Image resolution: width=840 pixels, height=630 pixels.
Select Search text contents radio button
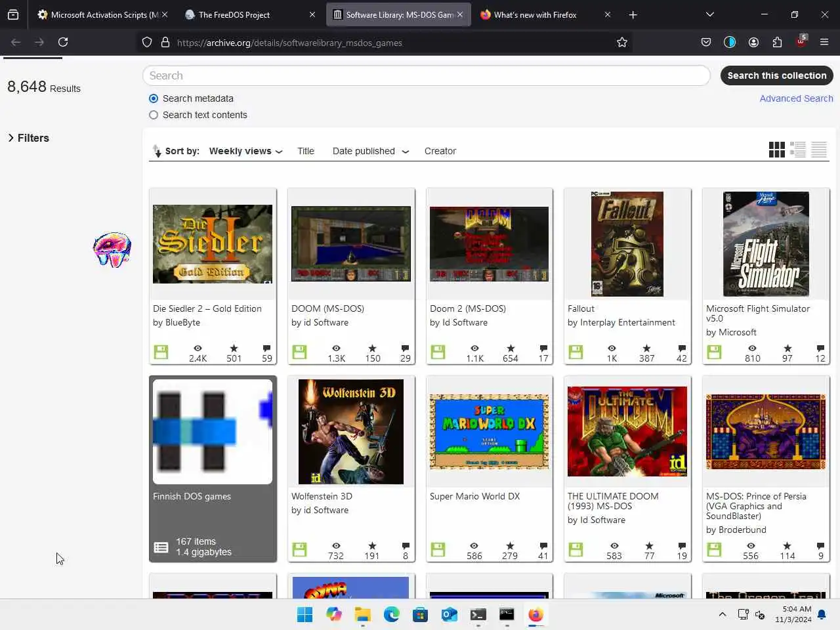(154, 115)
